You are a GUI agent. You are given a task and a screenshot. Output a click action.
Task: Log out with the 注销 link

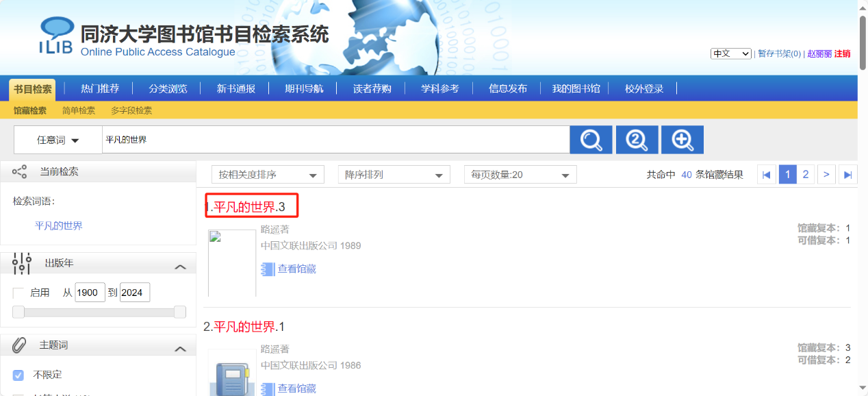coord(842,53)
